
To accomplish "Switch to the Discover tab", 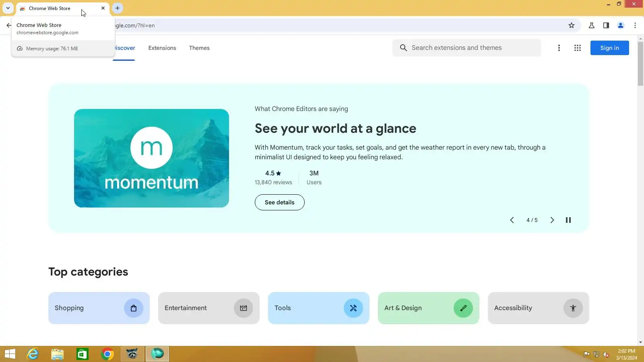I will coord(124,48).
